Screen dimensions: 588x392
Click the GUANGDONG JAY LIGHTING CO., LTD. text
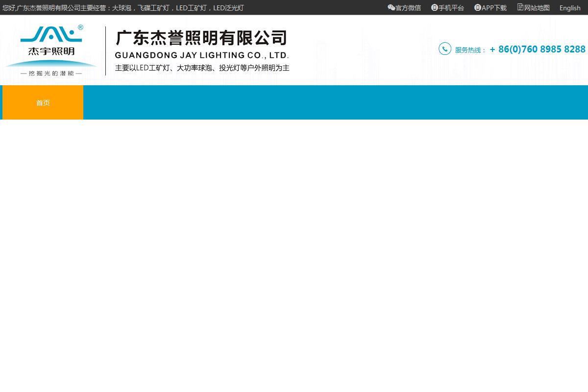(202, 55)
